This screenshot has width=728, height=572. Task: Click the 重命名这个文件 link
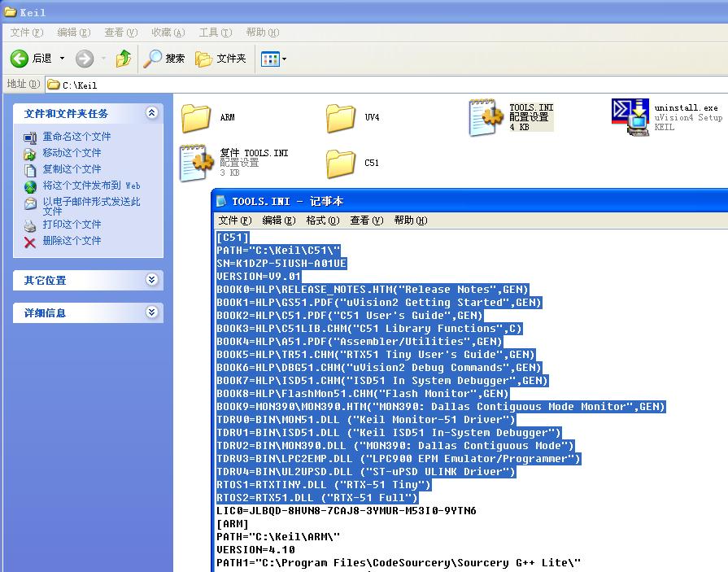[x=76, y=137]
